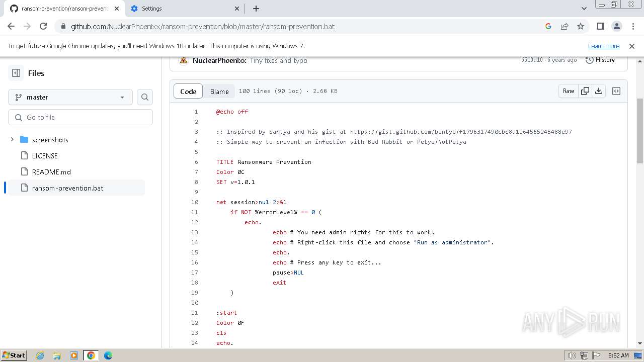The image size is (644, 362).
Task: Click the scrollbar down arrow
Action: pos(640,343)
